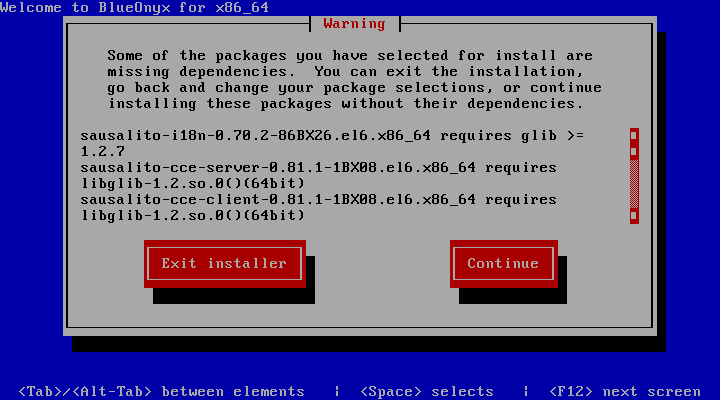Click the top end of the dependency list scrollbar

coord(634,135)
